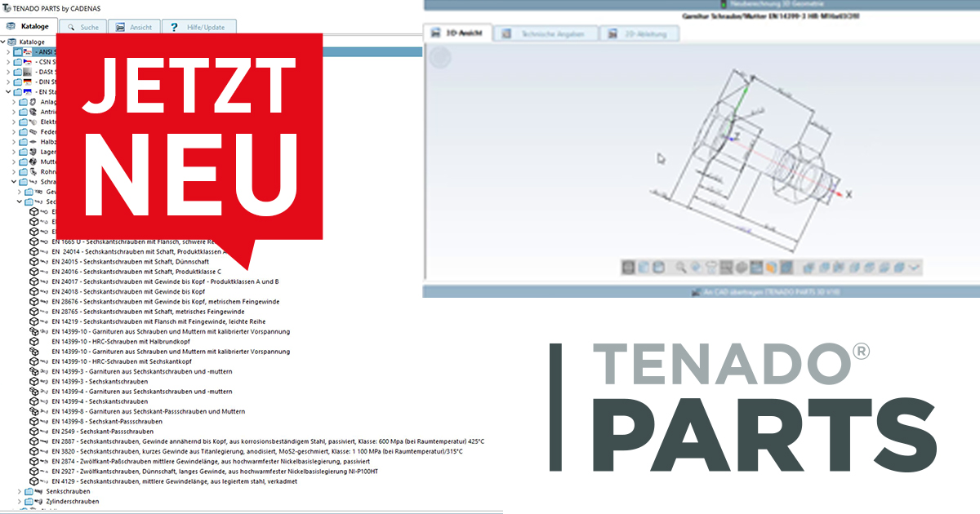Expand the Zylinderschrauben folder
This screenshot has height=514, width=980.
click(x=19, y=501)
